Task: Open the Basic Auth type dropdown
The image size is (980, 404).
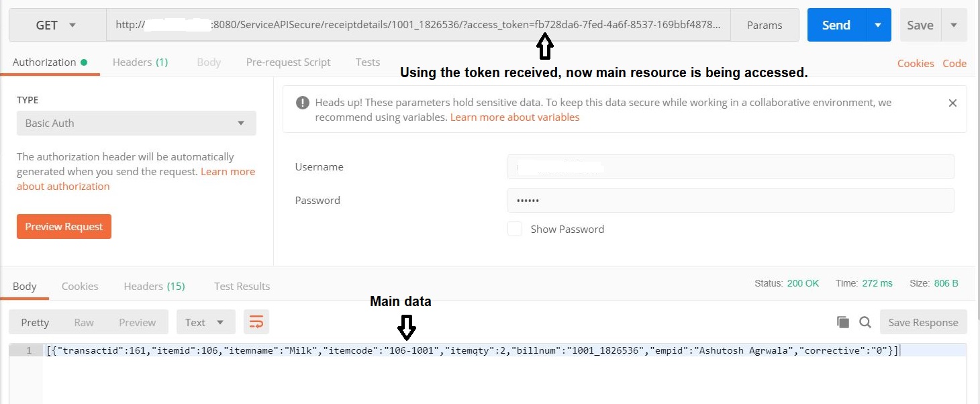Action: click(x=136, y=123)
